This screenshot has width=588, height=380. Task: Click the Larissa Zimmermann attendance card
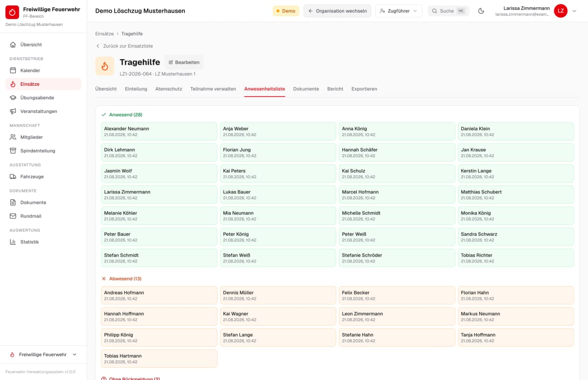(x=159, y=194)
